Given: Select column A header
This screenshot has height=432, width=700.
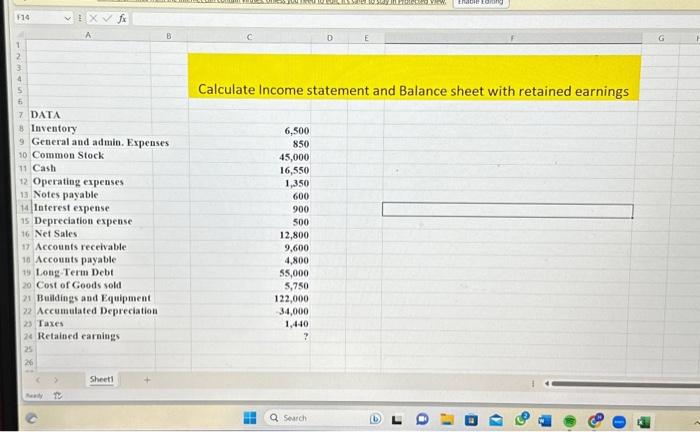Looking at the screenshot, I should [88, 35].
